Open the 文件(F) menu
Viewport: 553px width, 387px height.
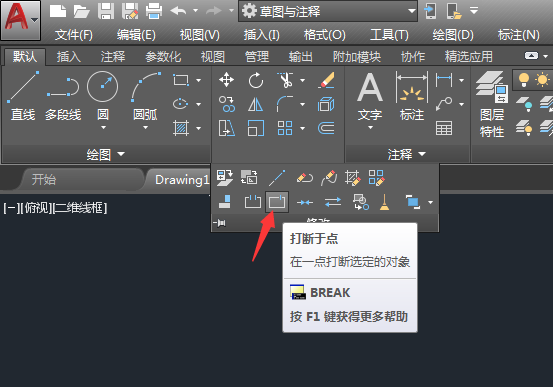point(74,35)
